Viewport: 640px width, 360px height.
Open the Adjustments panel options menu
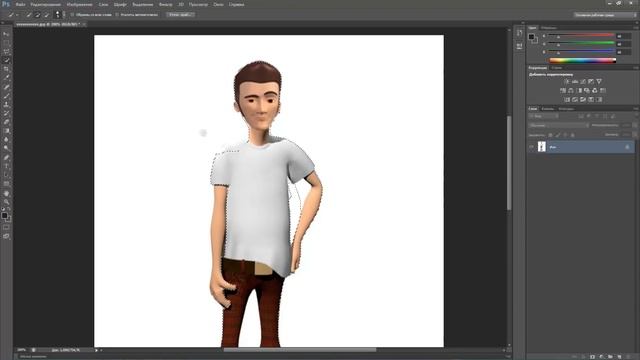pos(636,68)
